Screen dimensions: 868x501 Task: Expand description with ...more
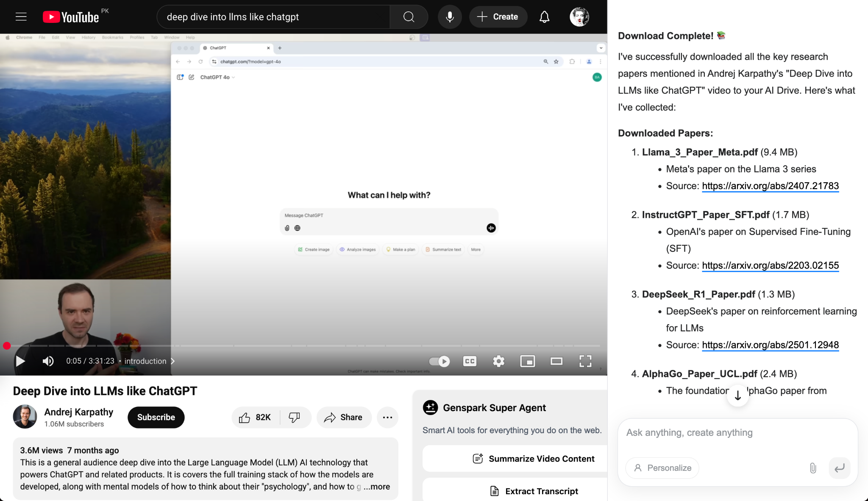point(376,487)
